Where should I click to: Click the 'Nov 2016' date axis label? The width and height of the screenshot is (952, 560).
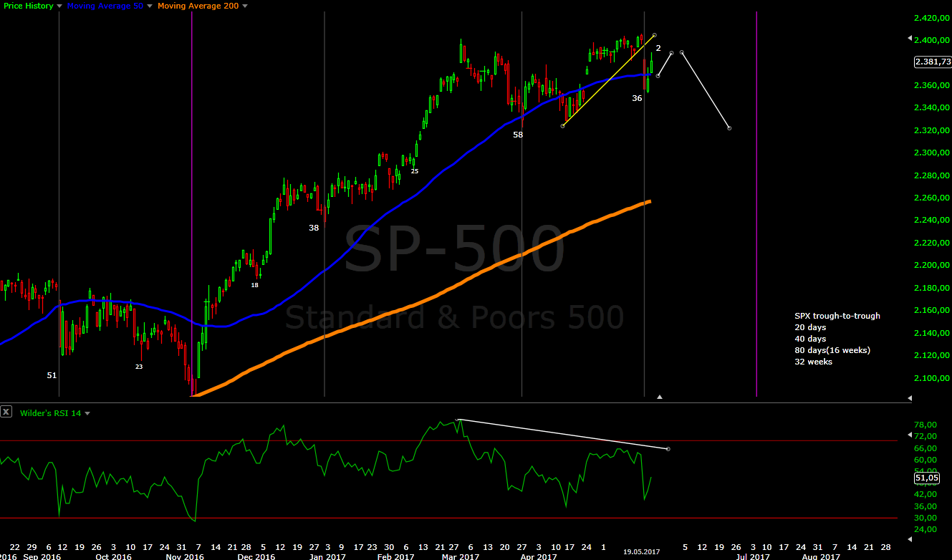186,556
